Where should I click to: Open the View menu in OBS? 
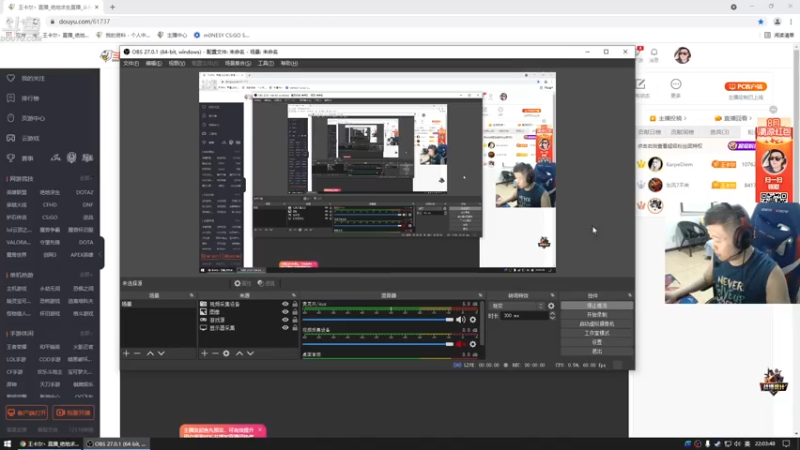(177, 63)
